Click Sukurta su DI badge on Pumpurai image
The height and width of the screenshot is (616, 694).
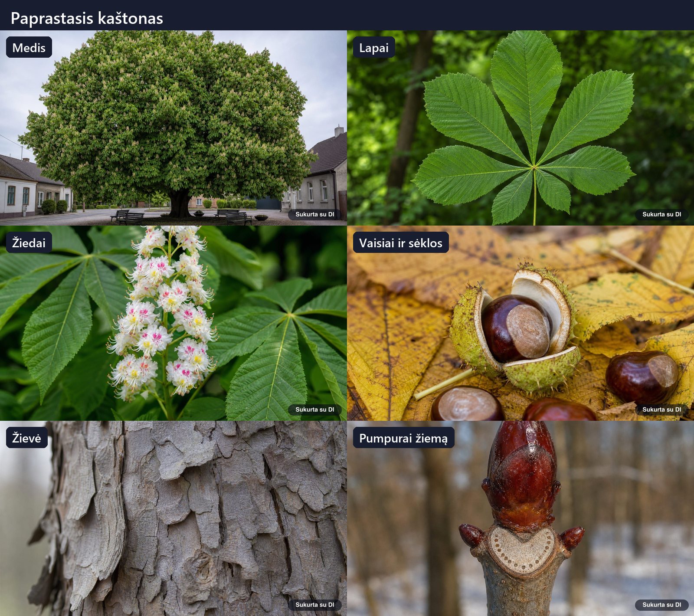coord(662,605)
